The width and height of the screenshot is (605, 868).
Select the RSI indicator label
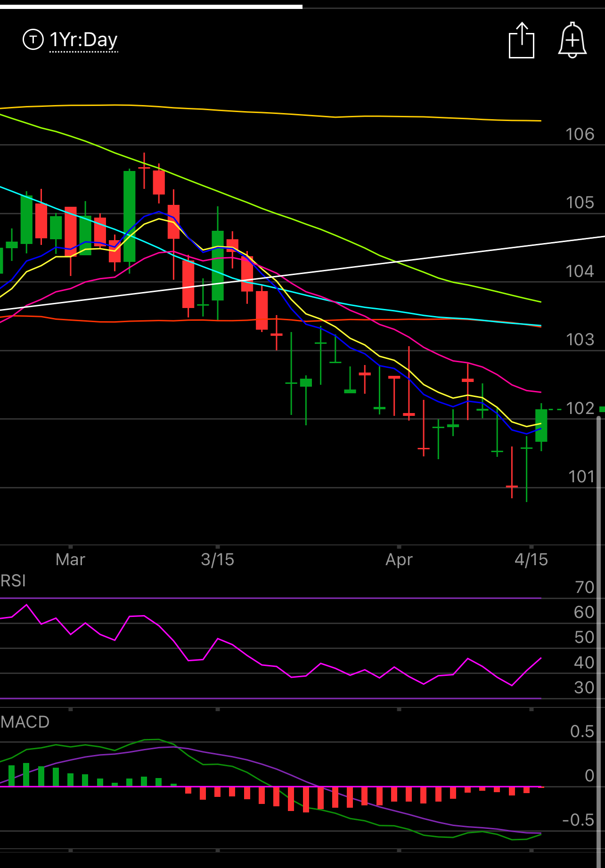click(x=13, y=581)
